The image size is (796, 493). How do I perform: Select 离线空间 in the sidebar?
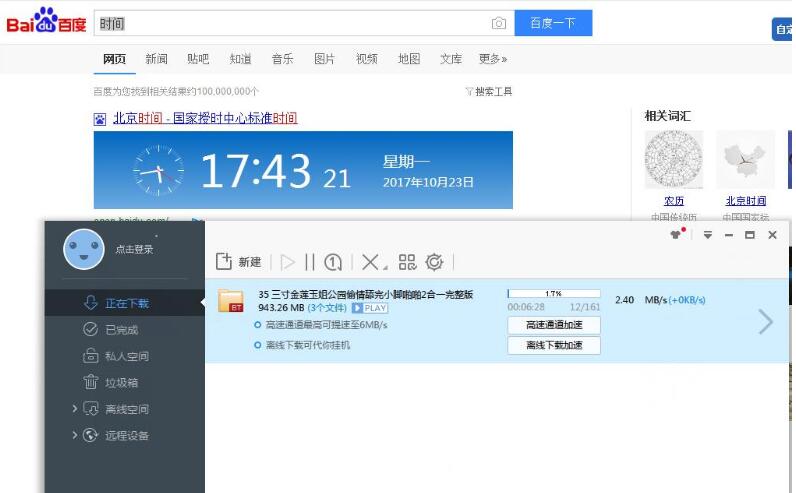tap(125, 409)
